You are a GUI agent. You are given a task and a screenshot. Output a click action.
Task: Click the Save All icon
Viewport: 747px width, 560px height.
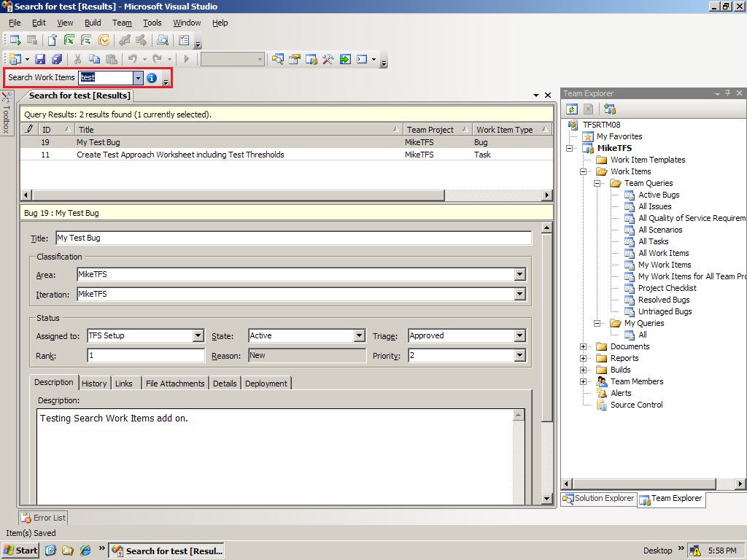coord(57,59)
